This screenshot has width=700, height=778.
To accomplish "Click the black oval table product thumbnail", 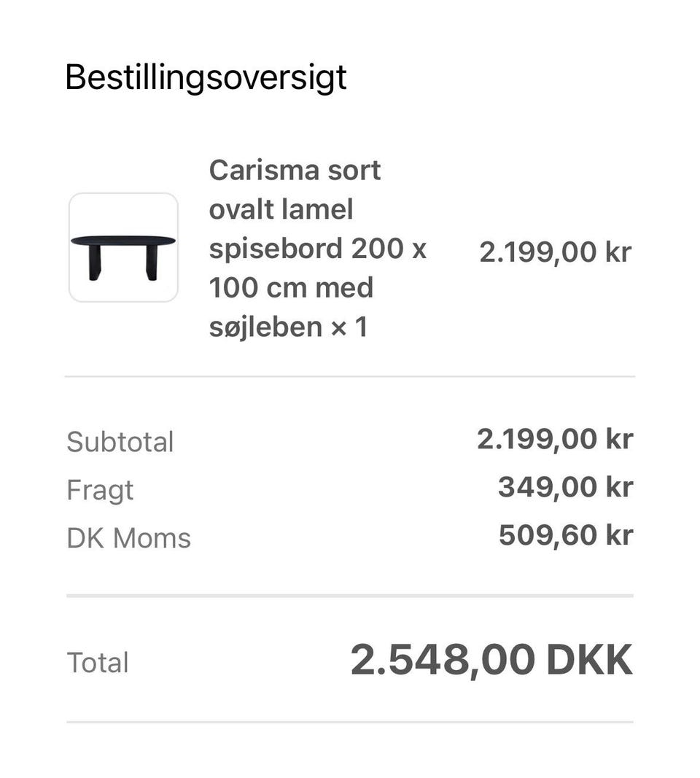I will pos(123,248).
